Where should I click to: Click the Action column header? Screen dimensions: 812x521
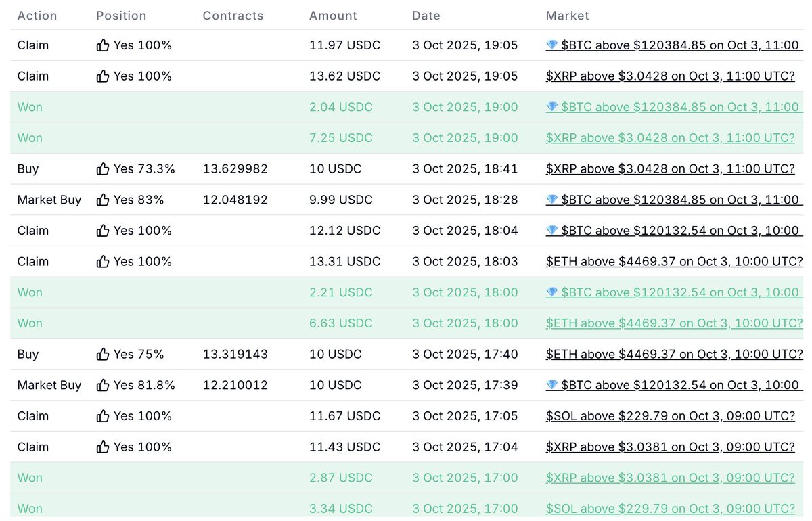pos(37,16)
